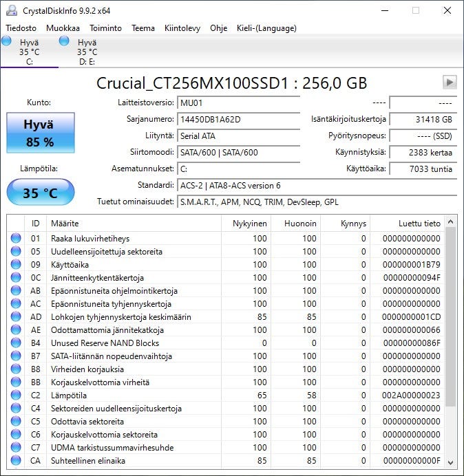Click status icon of Suhteellinen elinaika row
The image size is (464, 476).
tap(16, 460)
